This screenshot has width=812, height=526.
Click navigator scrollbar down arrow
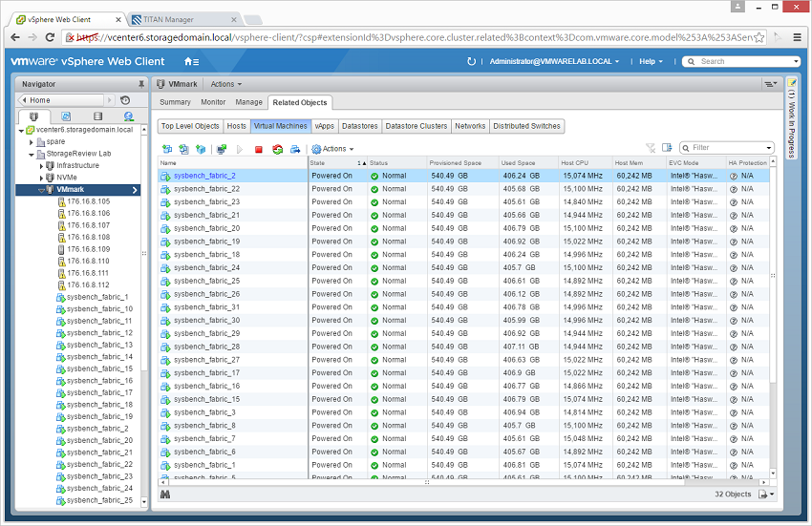(x=144, y=502)
